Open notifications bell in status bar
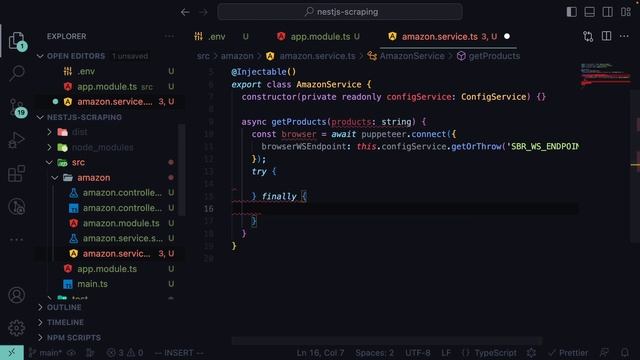Image resolution: width=640 pixels, height=360 pixels. [x=624, y=353]
